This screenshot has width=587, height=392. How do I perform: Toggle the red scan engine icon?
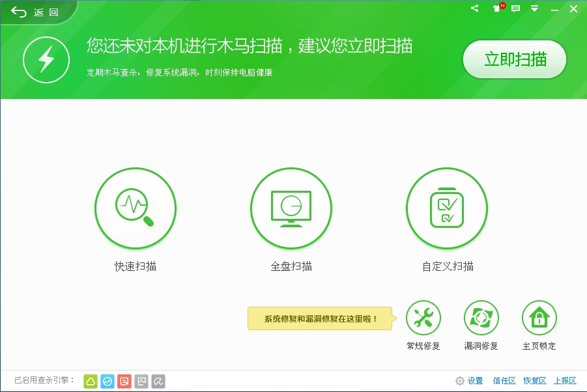coord(124,381)
